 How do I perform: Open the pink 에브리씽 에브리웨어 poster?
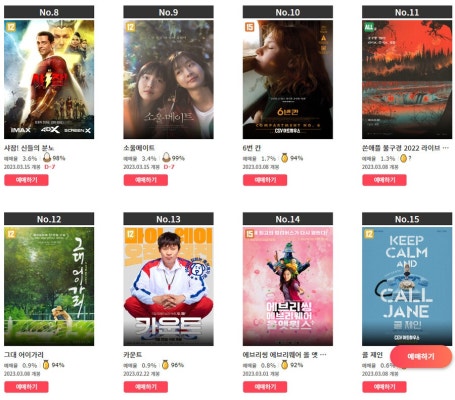click(288, 286)
